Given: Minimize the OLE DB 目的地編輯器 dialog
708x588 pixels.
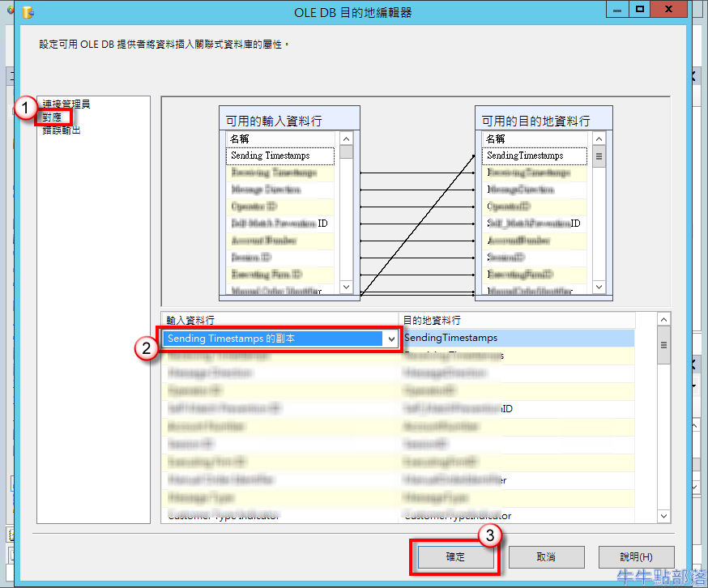Looking at the screenshot, I should point(617,10).
